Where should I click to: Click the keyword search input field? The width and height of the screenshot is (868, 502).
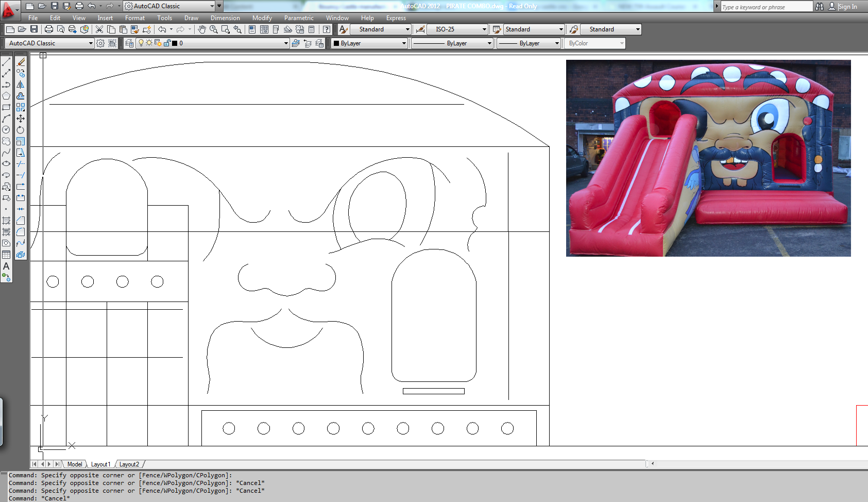765,7
